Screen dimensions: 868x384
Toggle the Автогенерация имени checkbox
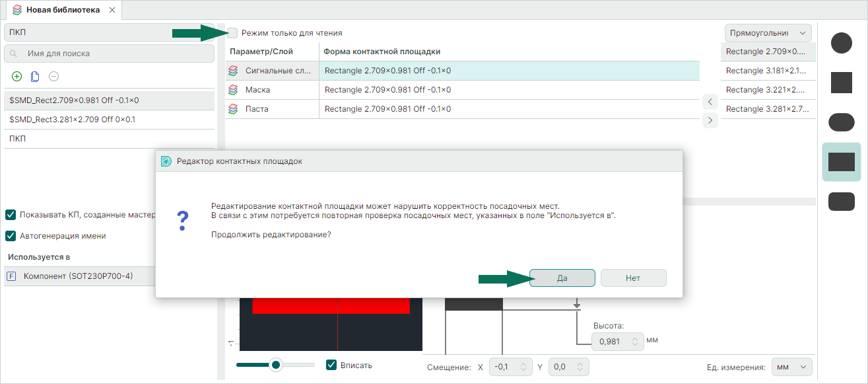[x=11, y=236]
